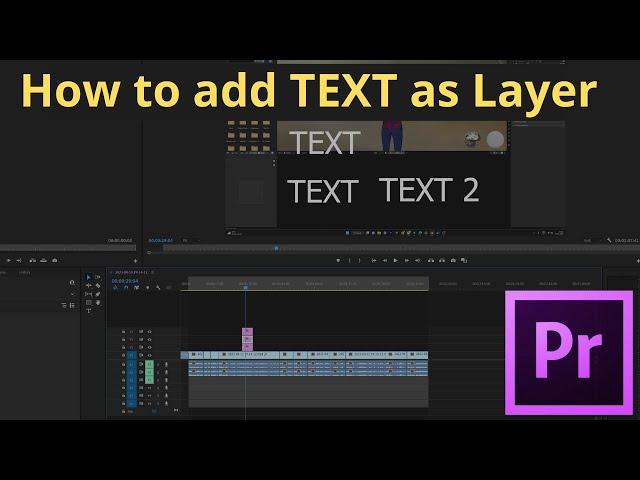Open Program monitor playback resolution dropdown

click(x=588, y=240)
